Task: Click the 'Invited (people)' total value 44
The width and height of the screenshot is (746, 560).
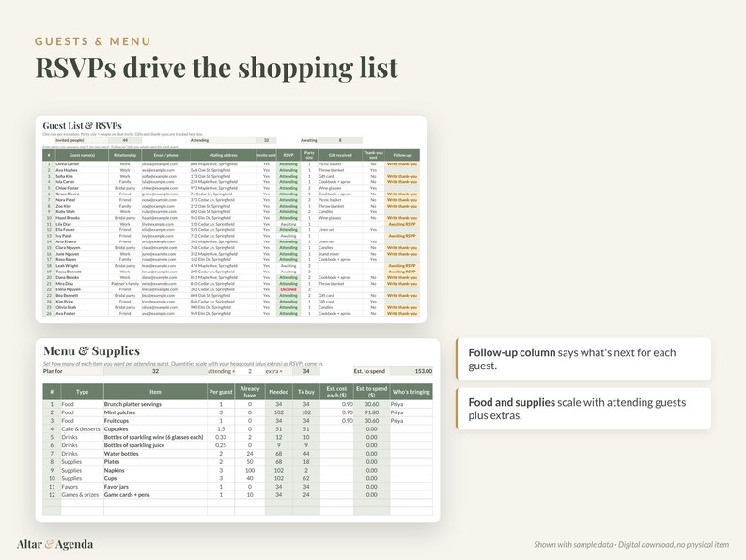Action: click(125, 140)
